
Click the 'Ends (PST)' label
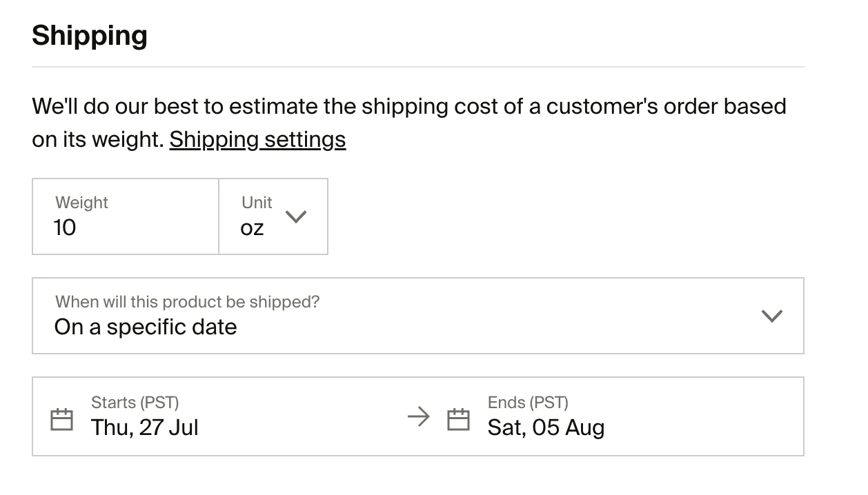(528, 403)
